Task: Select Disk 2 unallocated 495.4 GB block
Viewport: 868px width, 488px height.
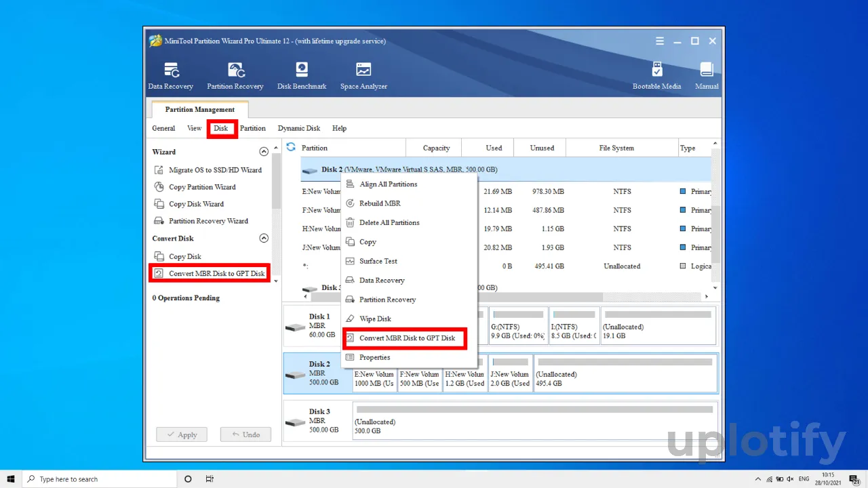Action: (x=625, y=373)
